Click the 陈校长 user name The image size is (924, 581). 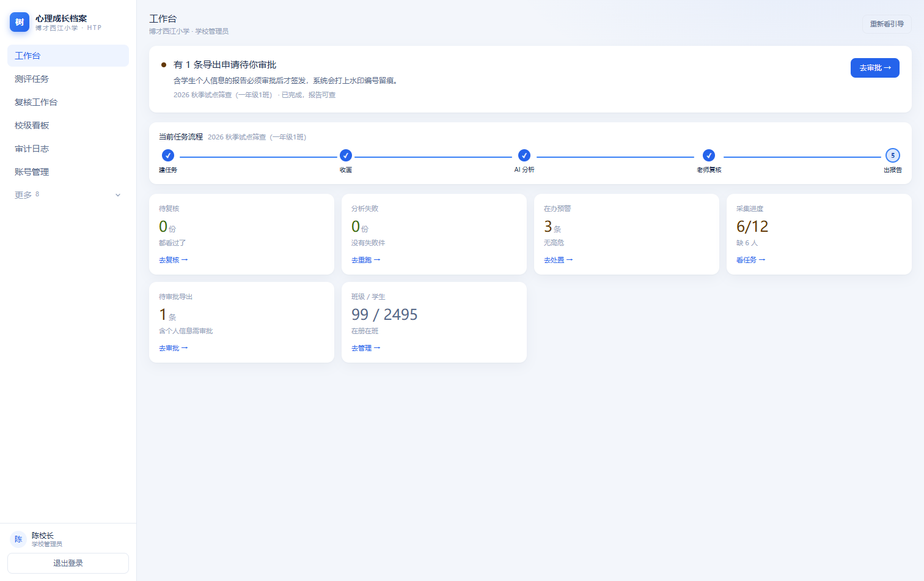[43, 536]
